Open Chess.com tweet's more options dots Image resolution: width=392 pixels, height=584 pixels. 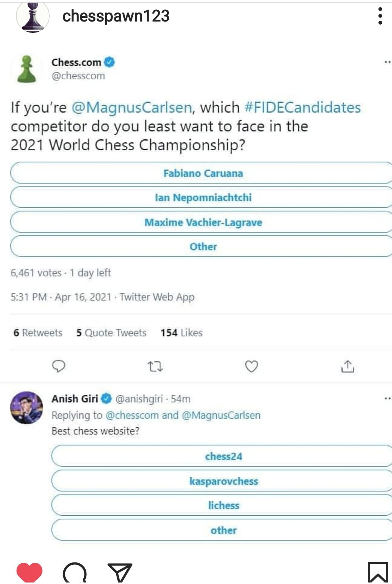pyautogui.click(x=387, y=62)
